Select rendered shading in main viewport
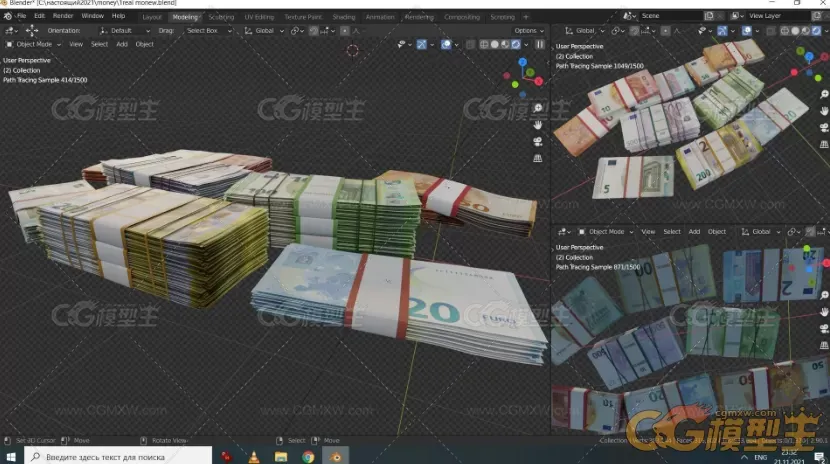 pos(516,44)
